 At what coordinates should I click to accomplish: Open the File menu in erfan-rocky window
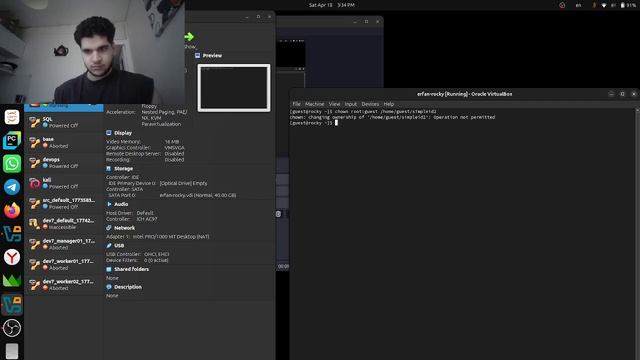(x=296, y=104)
